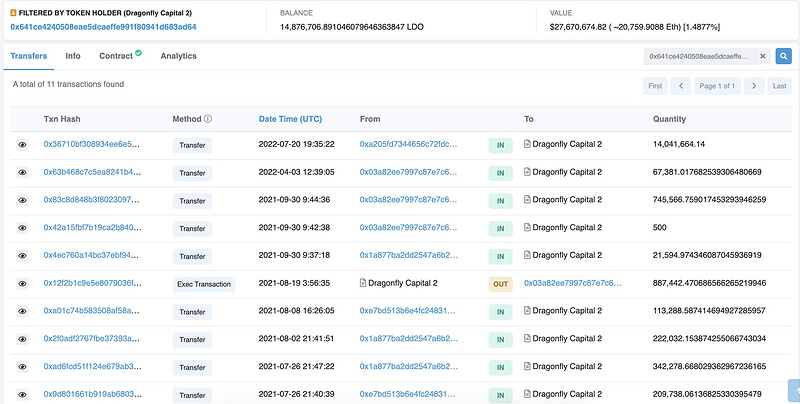Open transaction hash 0x42a15fbf7b19ca2b840
Image resolution: width=800 pixels, height=404 pixels.
point(92,228)
